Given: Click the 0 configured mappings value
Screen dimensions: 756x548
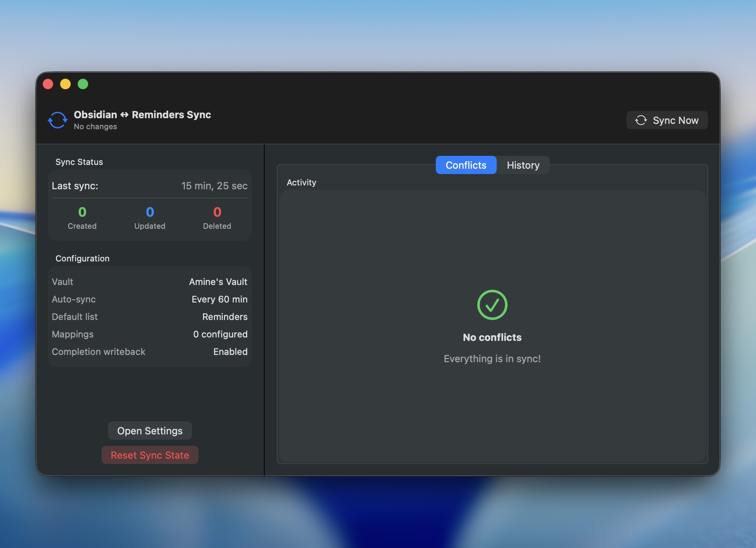Looking at the screenshot, I should [220, 334].
